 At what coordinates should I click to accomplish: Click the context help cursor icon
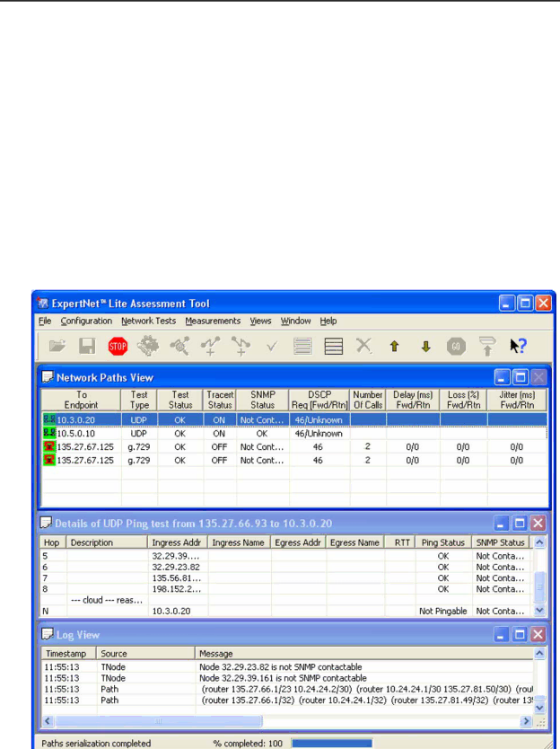click(518, 346)
